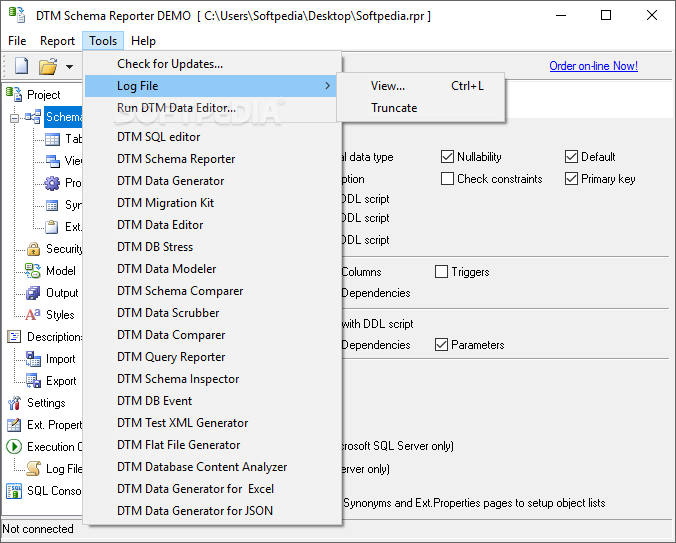Enable the Check constraints checkbox
Image resolution: width=676 pixels, height=543 pixels.
point(447,179)
